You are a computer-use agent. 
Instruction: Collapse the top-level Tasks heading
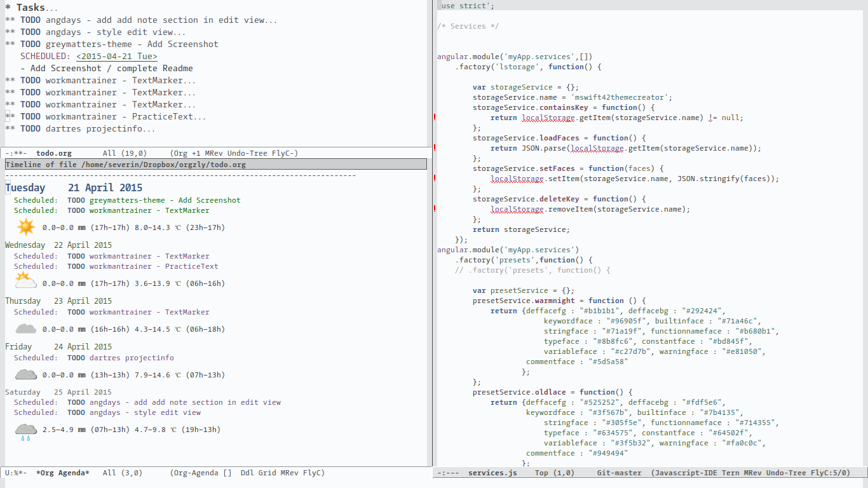(x=31, y=8)
